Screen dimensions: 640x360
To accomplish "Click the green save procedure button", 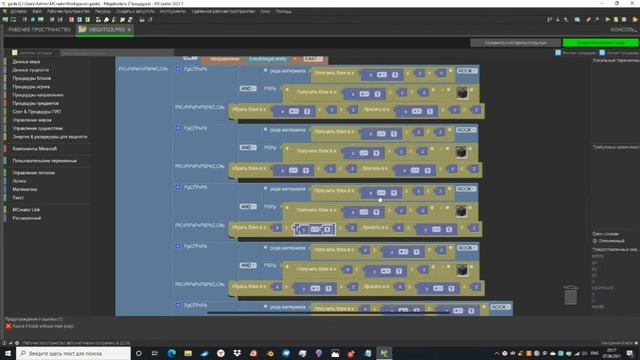I will tap(600, 42).
